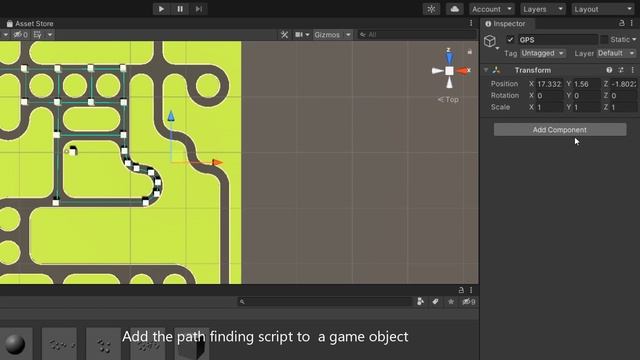This screenshot has width=640, height=360.
Task: Open the Default layer dropdown
Action: click(616, 53)
